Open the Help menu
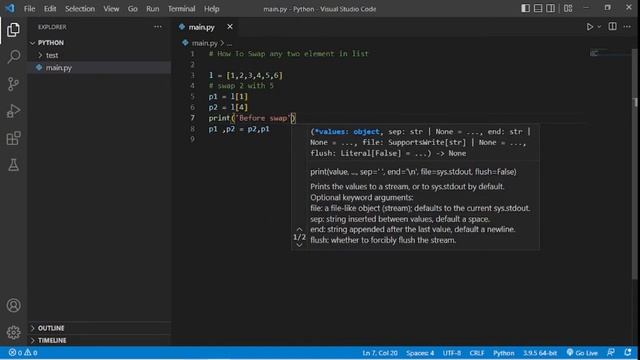 click(x=211, y=9)
